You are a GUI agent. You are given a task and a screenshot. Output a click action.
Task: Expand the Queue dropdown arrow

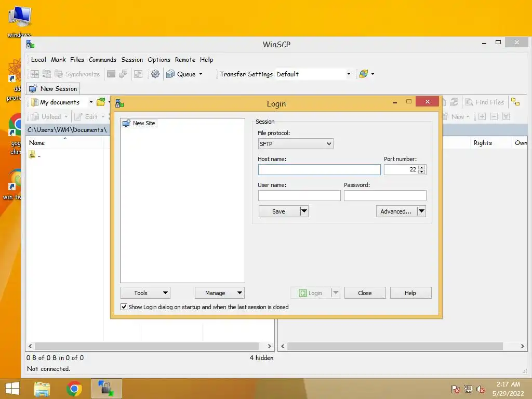pos(201,74)
